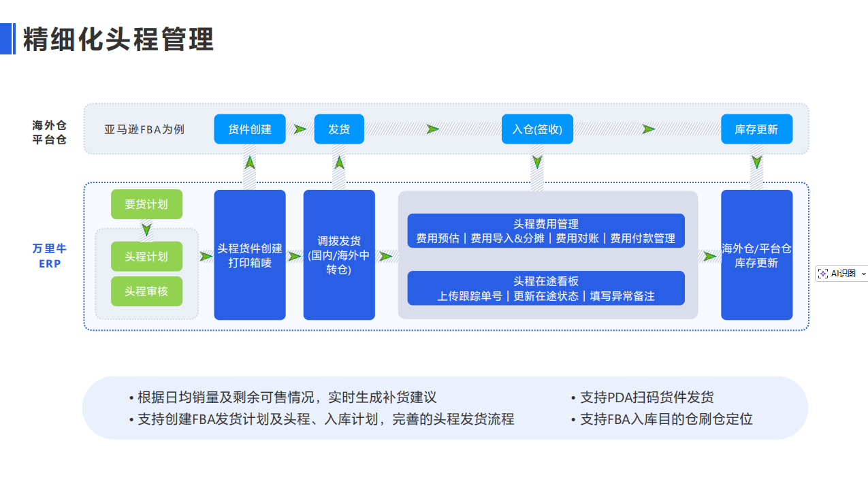Click the arrow right of 调拨发货 block

tap(386, 257)
